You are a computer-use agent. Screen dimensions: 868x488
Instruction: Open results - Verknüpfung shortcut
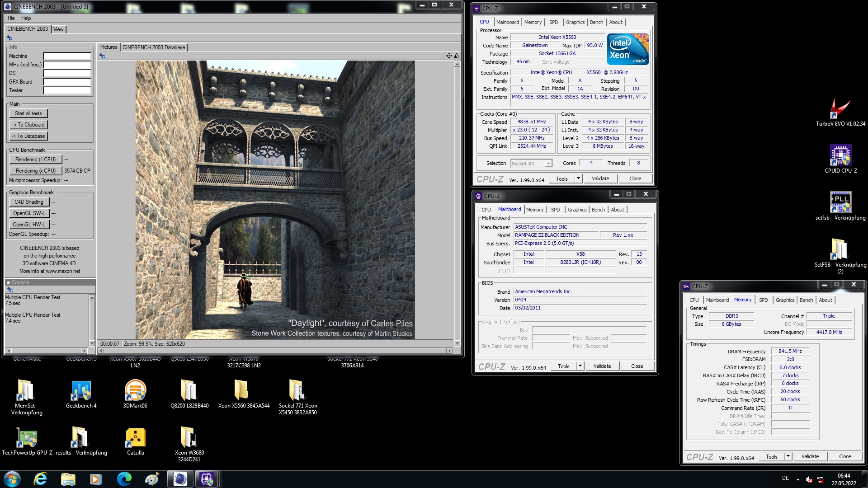coord(81,441)
